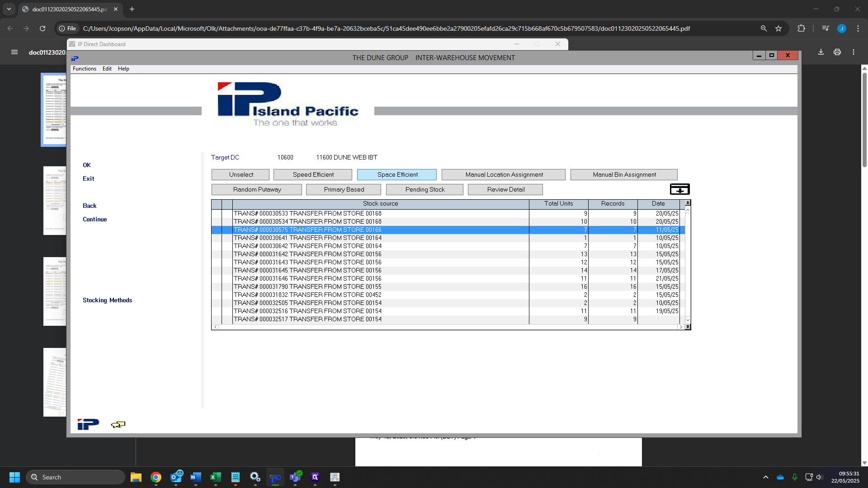The height and width of the screenshot is (488, 868).
Task: Open the Functions menu
Action: [x=85, y=69]
